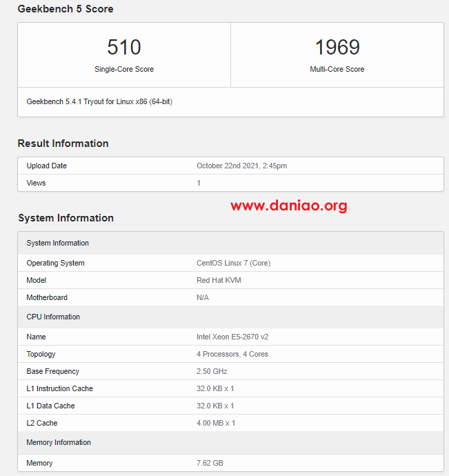Select the Views row
449x476 pixels.
tap(231, 183)
